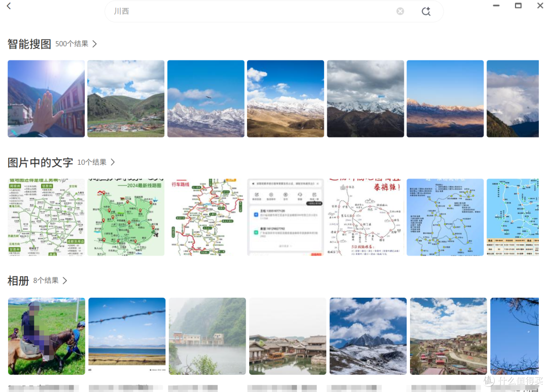The height and width of the screenshot is (392, 548).
Task: Open the 行车路线 red route map image
Action: [x=206, y=218]
